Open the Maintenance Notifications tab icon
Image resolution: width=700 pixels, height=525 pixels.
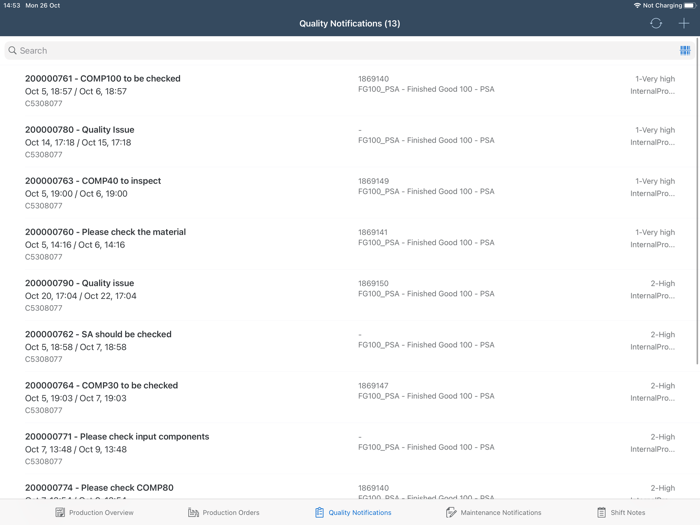(451, 512)
